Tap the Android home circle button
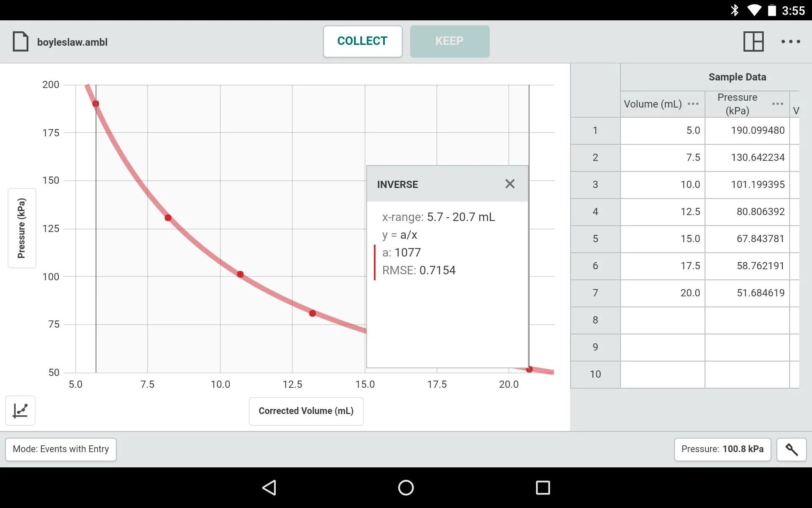The image size is (812, 508). pyautogui.click(x=406, y=488)
